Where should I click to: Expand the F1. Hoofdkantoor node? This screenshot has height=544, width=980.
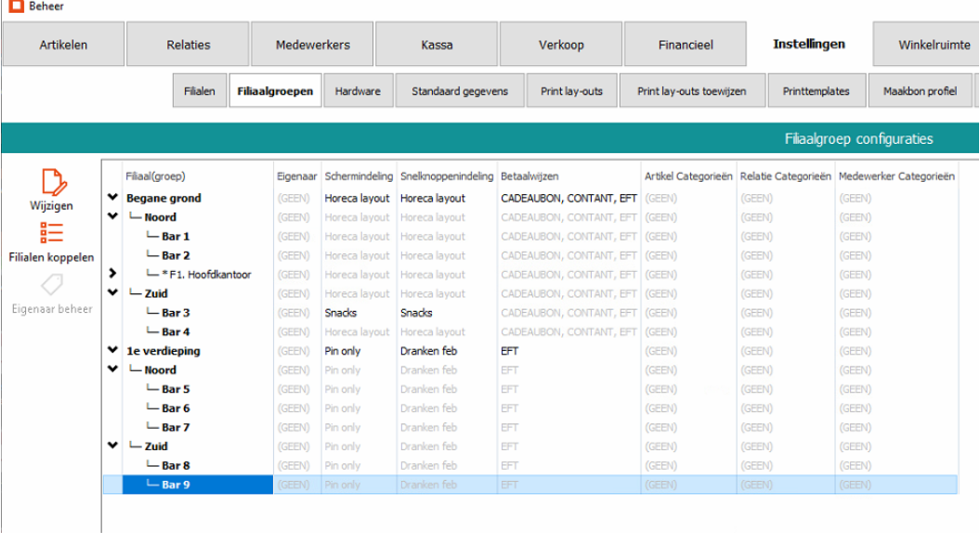pos(112,274)
